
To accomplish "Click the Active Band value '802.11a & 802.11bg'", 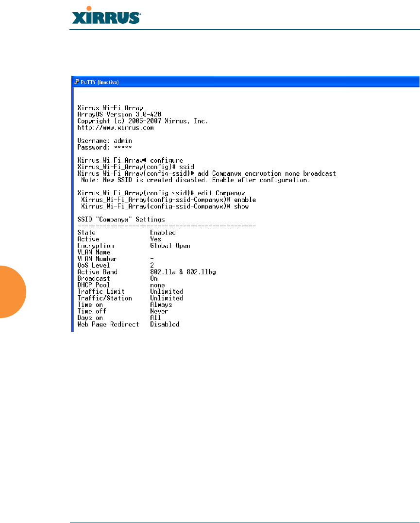I will click(x=183, y=272).
